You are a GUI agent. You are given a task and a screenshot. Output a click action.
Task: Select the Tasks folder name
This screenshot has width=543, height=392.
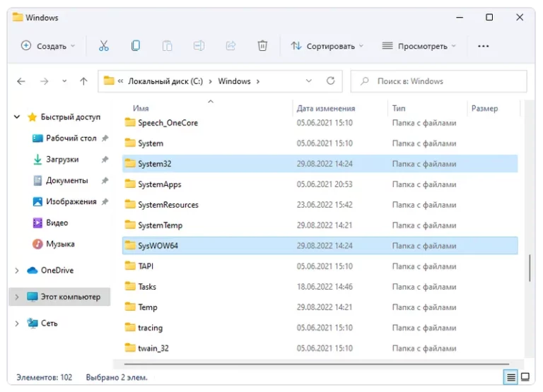click(147, 287)
